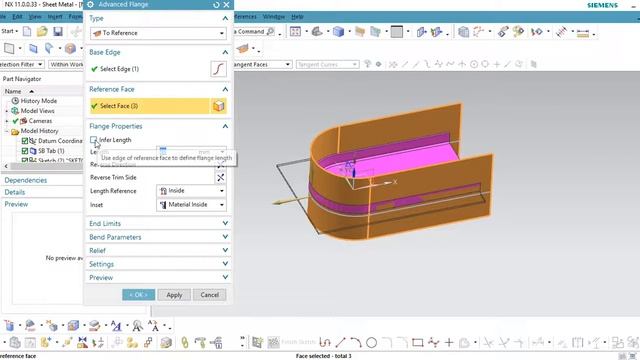Open the Window menu
This screenshot has height=360, width=640.
[273, 17]
